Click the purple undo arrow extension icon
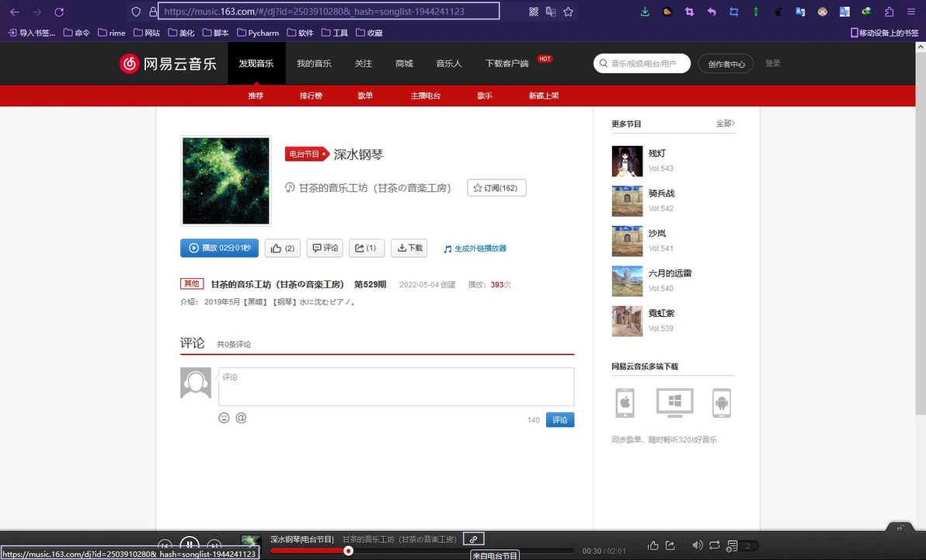This screenshot has width=926, height=560. (x=712, y=12)
